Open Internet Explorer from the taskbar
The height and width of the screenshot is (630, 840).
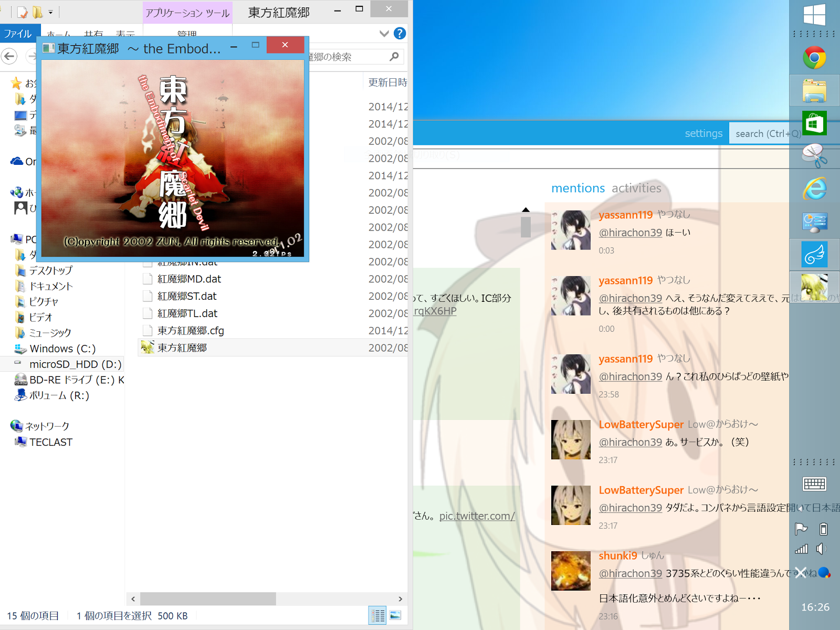(814, 188)
